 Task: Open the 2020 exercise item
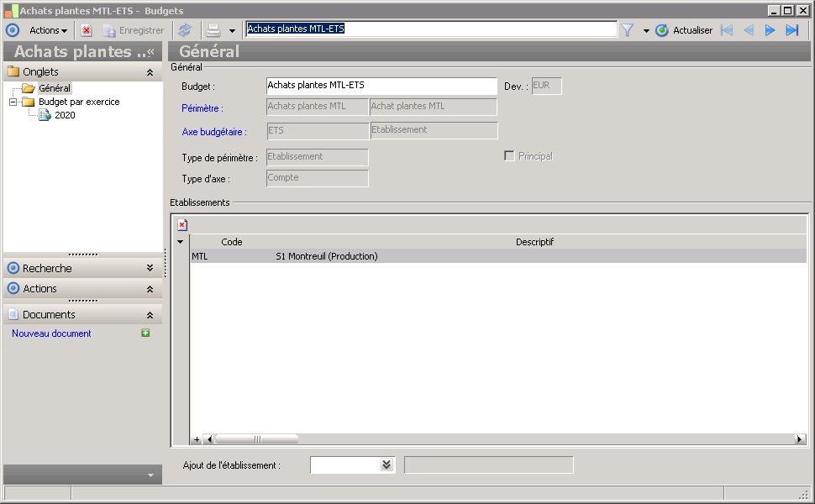point(65,115)
